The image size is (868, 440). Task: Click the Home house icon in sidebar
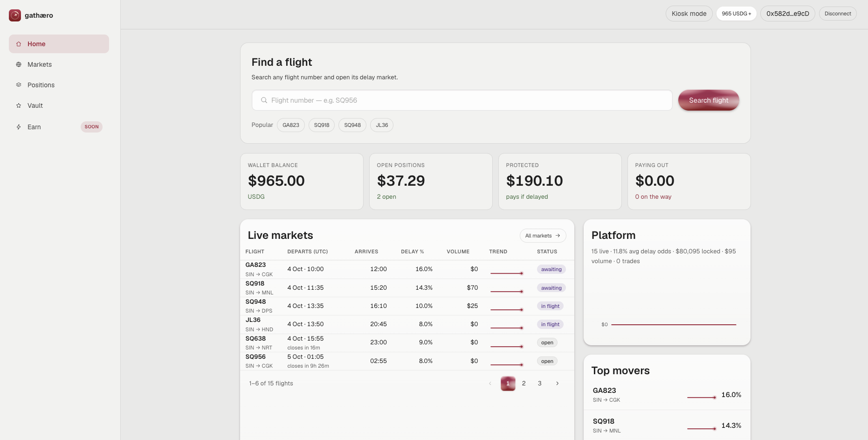pyautogui.click(x=19, y=44)
